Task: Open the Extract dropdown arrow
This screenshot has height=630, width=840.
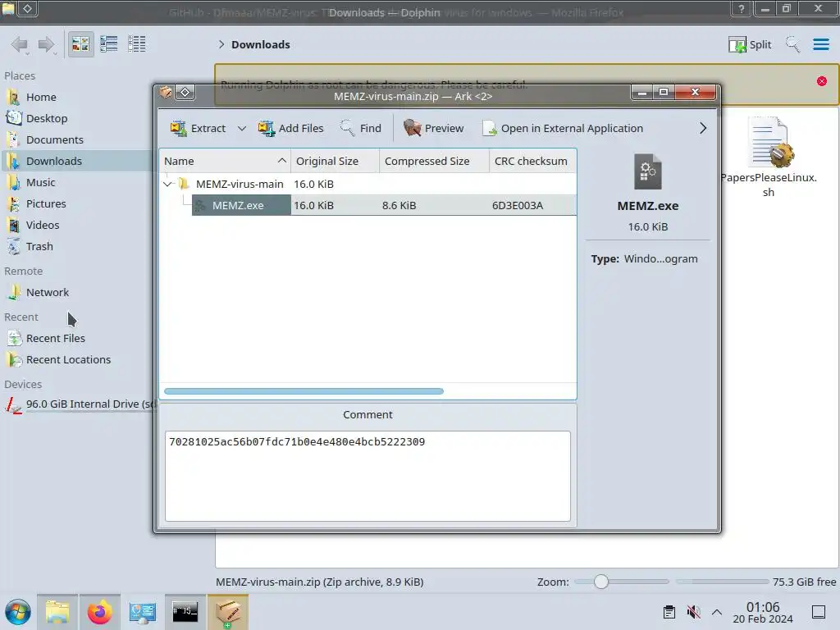Action: (242, 129)
